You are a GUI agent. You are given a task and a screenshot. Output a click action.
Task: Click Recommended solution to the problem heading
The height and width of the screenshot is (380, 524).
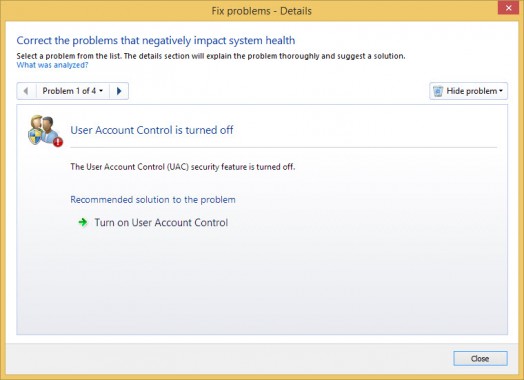(x=153, y=200)
